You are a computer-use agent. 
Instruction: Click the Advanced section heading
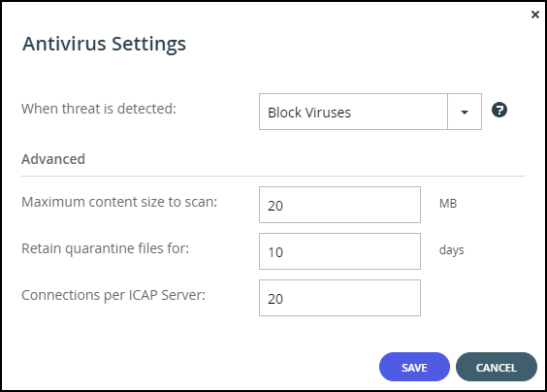coord(53,159)
